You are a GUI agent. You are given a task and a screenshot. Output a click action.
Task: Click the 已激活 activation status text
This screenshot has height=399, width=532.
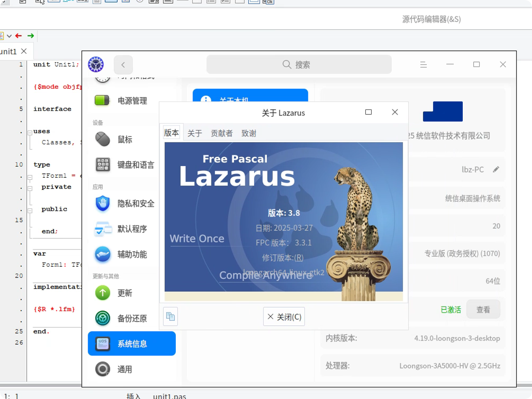[451, 310]
